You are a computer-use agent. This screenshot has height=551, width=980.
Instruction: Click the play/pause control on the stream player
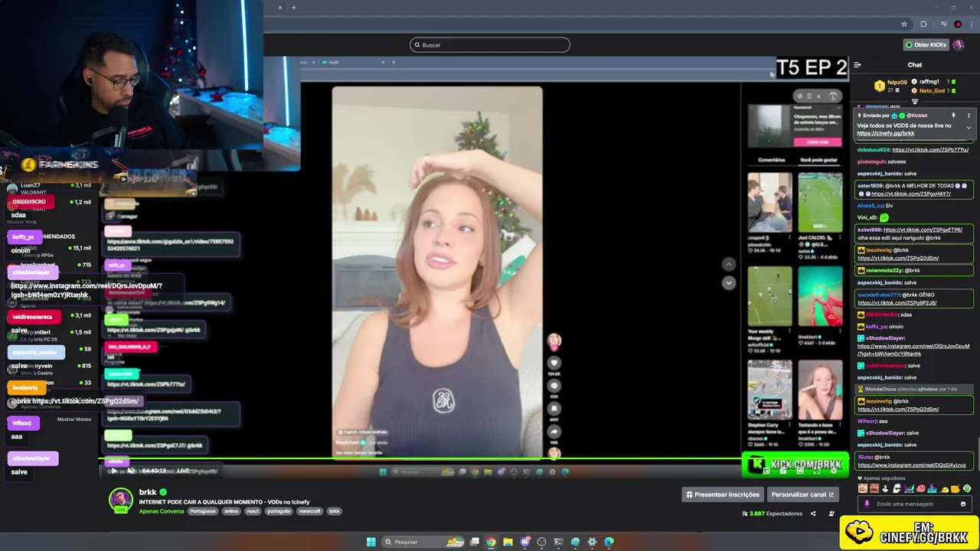coord(114,471)
